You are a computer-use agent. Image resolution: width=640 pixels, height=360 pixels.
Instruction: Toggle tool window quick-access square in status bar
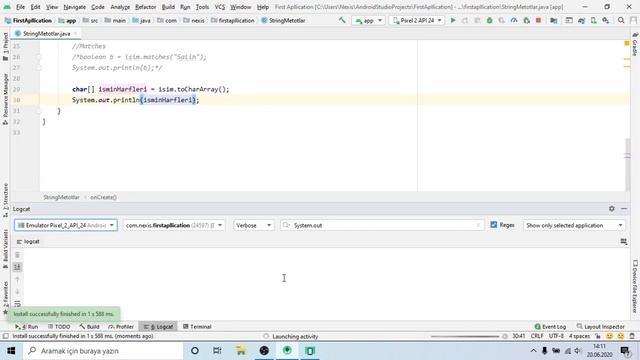[x=5, y=336]
